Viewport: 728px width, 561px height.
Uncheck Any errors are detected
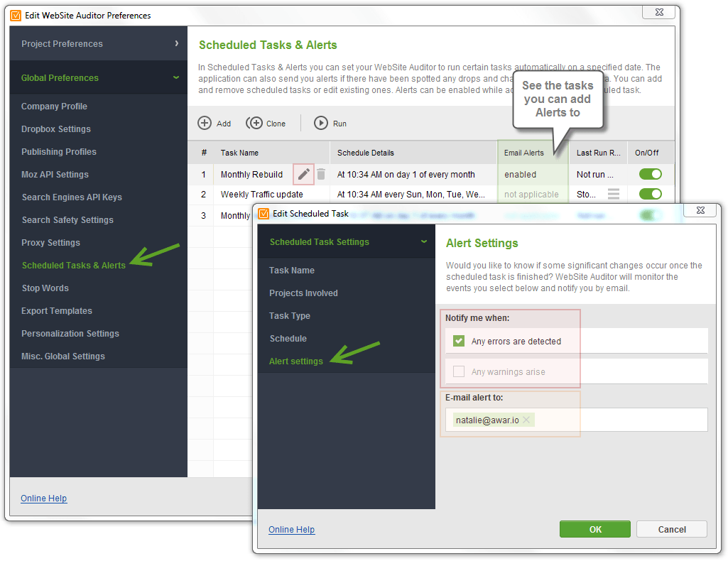[x=459, y=341]
